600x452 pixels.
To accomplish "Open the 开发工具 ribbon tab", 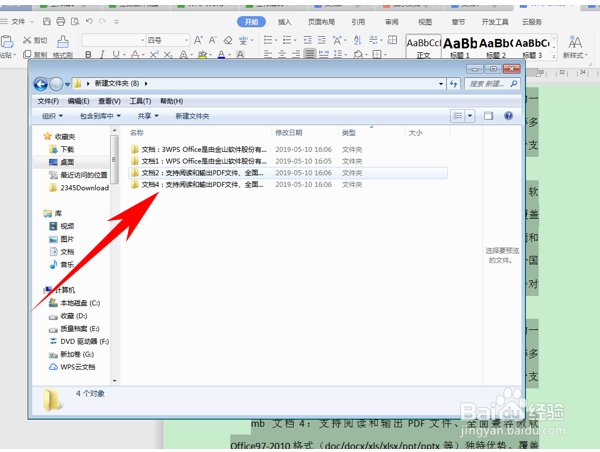I will pos(495,22).
